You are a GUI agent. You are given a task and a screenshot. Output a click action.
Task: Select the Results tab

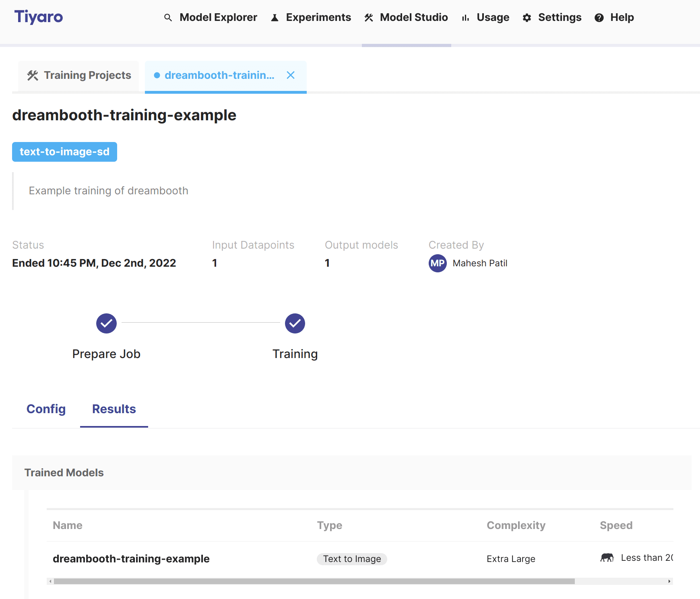pyautogui.click(x=114, y=409)
